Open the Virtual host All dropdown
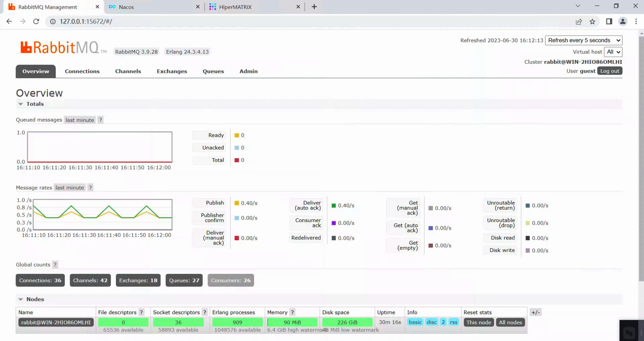Screen dimensions: 644x341 (613, 52)
